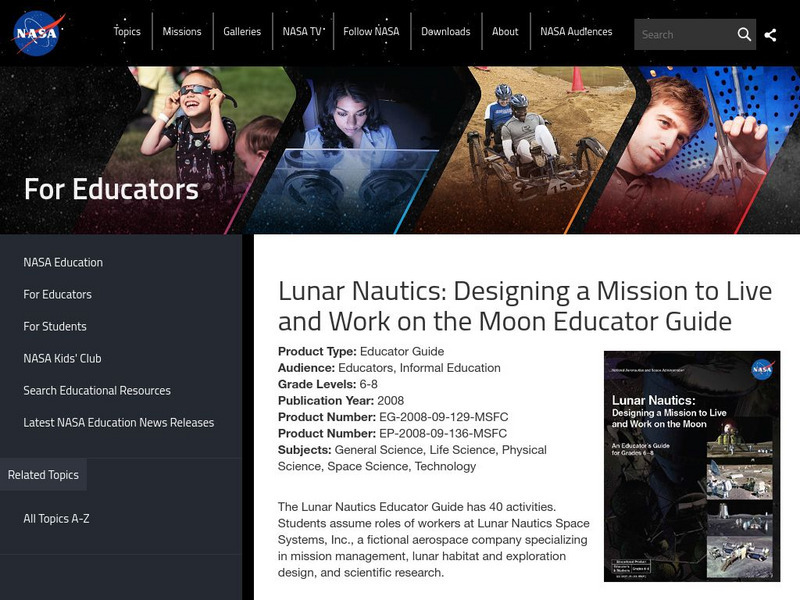Click product number EG-2008-09-129-MSFC

coord(443,417)
